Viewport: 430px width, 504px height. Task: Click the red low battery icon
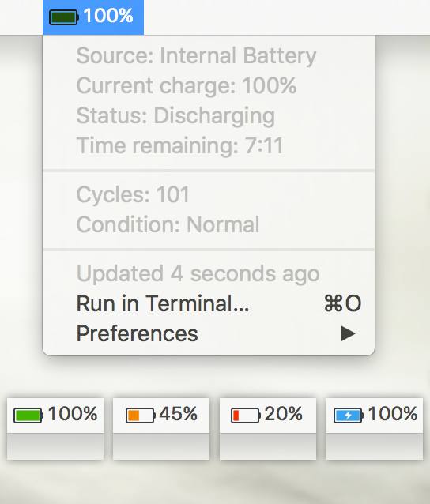pos(246,416)
